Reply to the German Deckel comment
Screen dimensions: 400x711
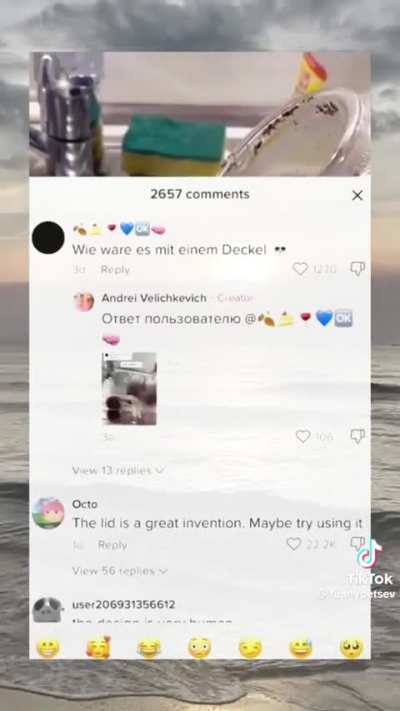click(x=115, y=270)
